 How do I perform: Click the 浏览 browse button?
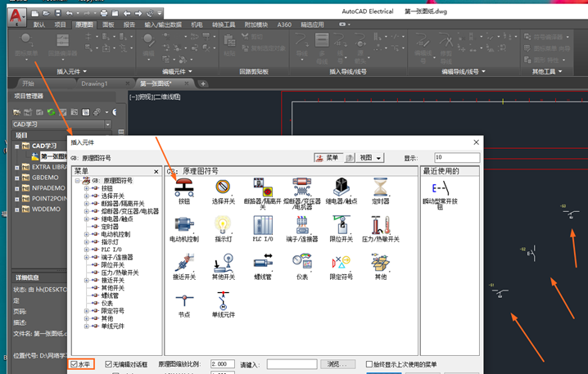point(338,364)
